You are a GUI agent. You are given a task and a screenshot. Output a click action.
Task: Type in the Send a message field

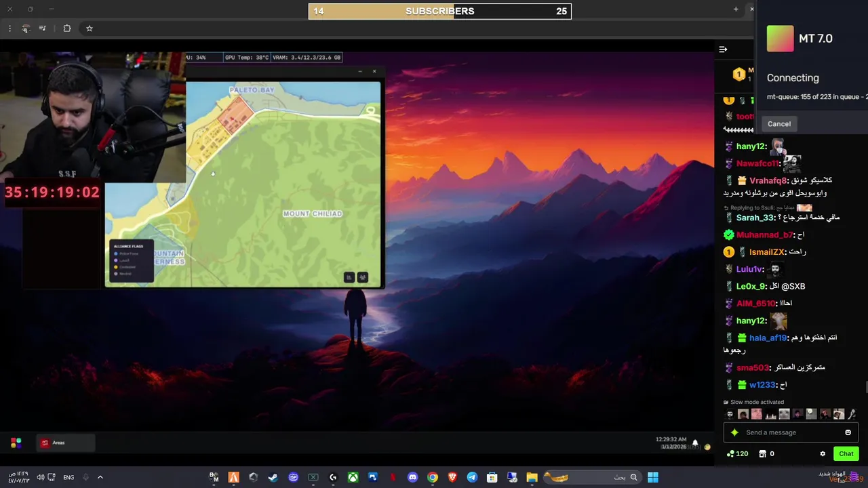tap(791, 432)
